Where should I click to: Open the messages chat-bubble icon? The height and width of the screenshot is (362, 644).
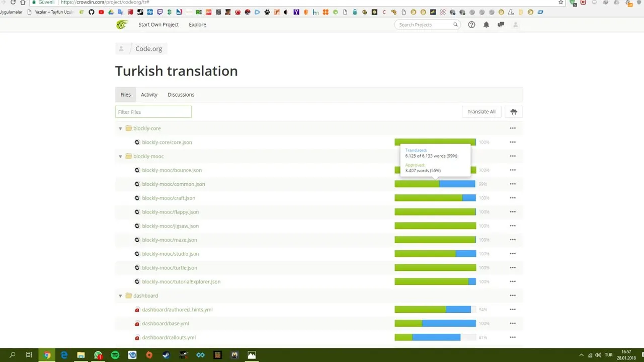(501, 25)
